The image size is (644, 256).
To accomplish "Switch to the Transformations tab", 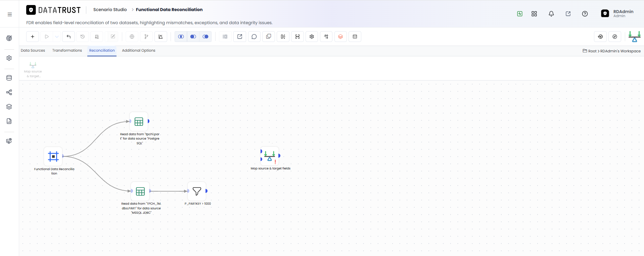I will (x=67, y=51).
